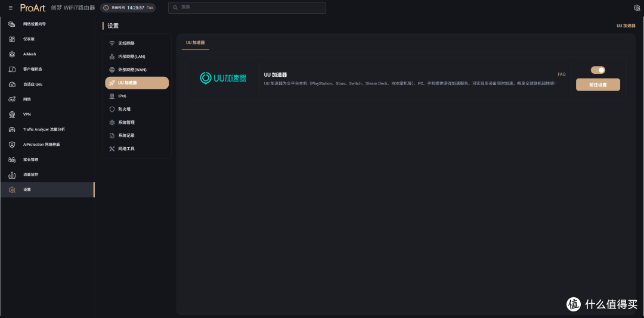The image size is (644, 318).
Task: Open the 自适应 QoE gauge icon
Action: [12, 84]
